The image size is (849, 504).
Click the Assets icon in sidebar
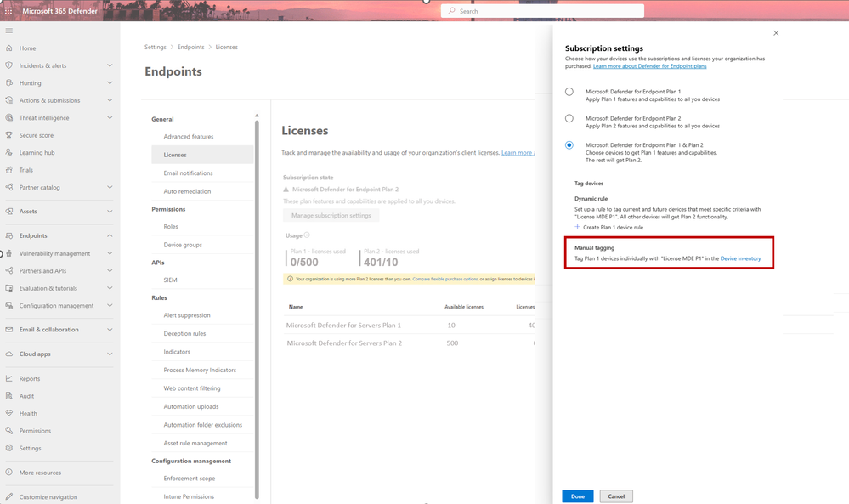point(9,212)
